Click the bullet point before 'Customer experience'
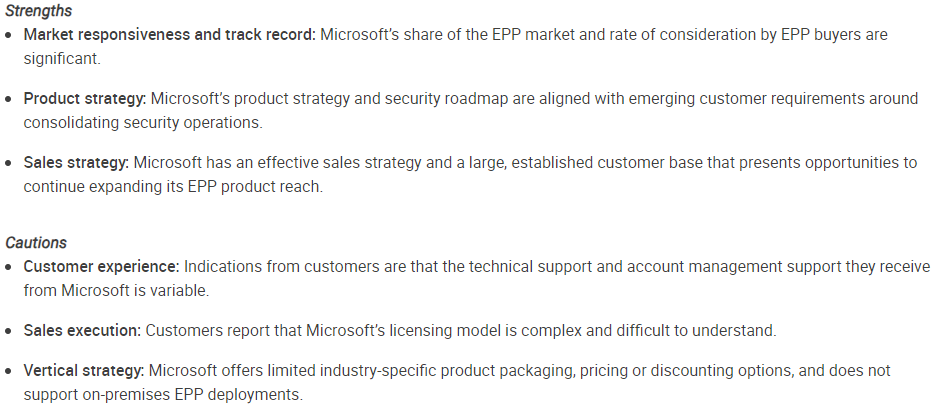Screen dimensions: 943x417 coord(10,266)
